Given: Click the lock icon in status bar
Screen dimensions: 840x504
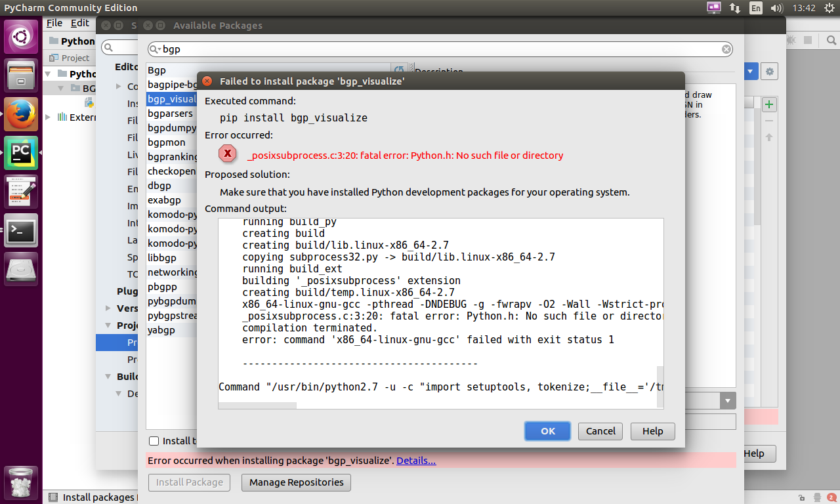Looking at the screenshot, I should coord(802,497).
